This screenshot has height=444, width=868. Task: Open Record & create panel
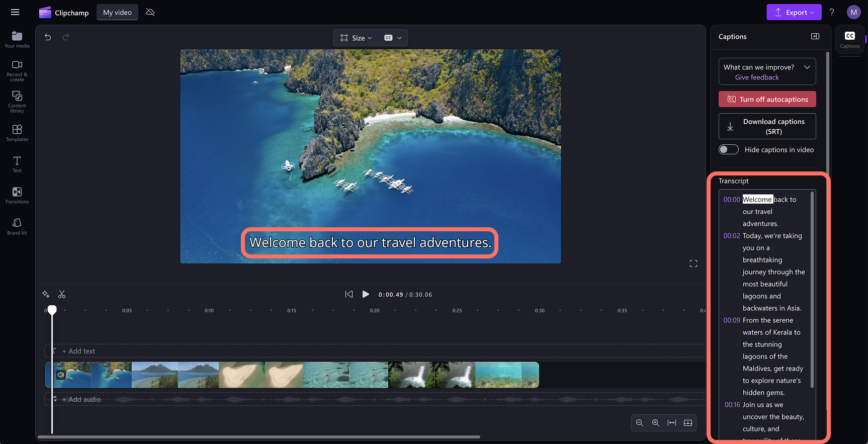(17, 71)
